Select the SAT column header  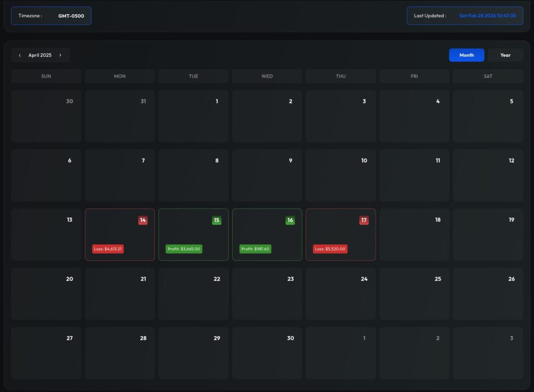tap(487, 76)
